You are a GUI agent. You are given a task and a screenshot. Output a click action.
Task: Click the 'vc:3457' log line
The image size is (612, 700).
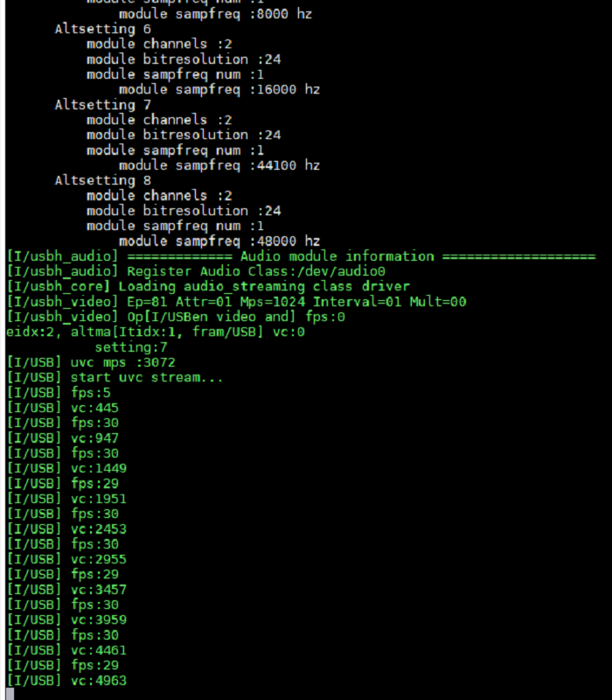(66, 590)
